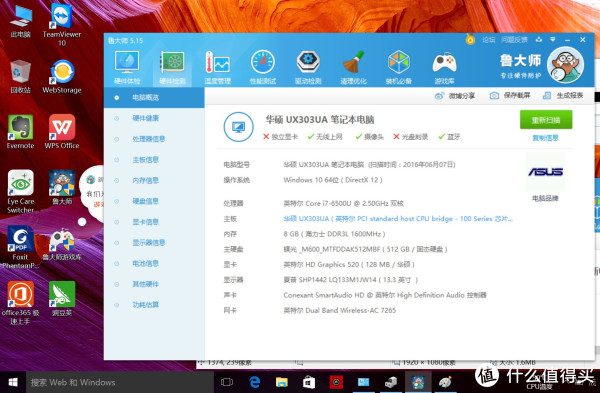
Task: Open Evernote desktop shortcut
Action: pyautogui.click(x=21, y=132)
